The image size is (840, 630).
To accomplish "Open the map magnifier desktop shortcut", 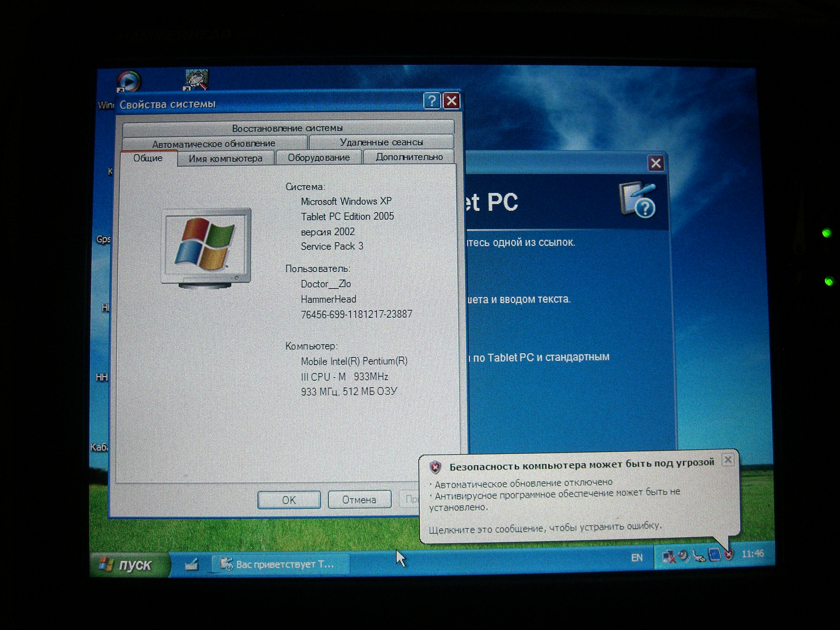I will coord(196,80).
